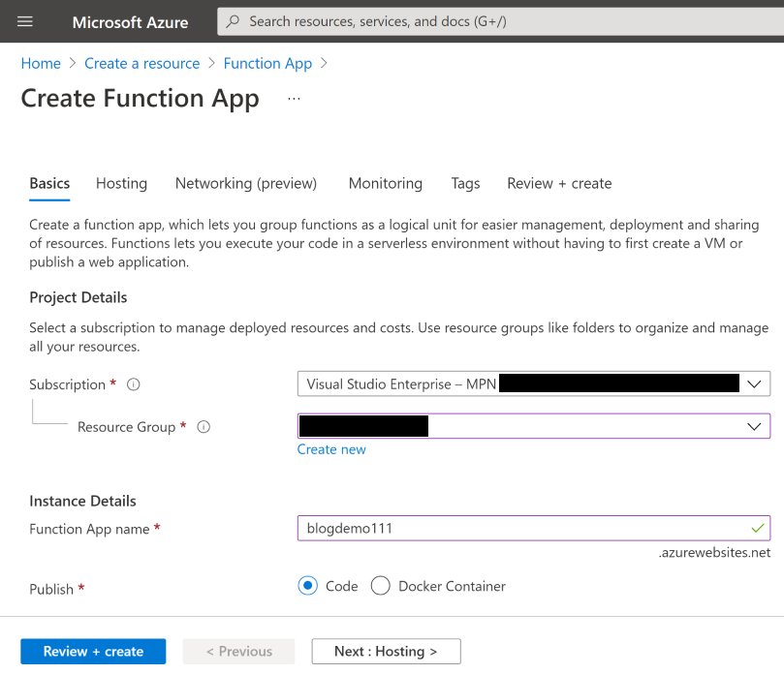Viewport: 784px width, 674px height.
Task: Open the ellipsis more options menu
Action: (x=294, y=99)
